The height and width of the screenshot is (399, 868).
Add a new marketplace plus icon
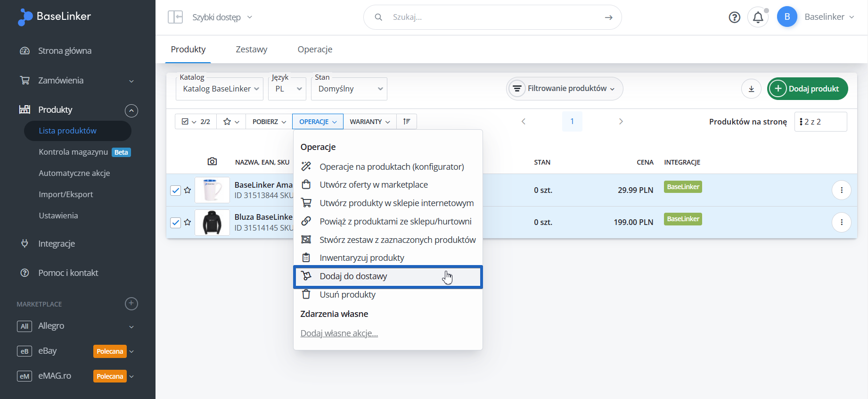click(131, 304)
